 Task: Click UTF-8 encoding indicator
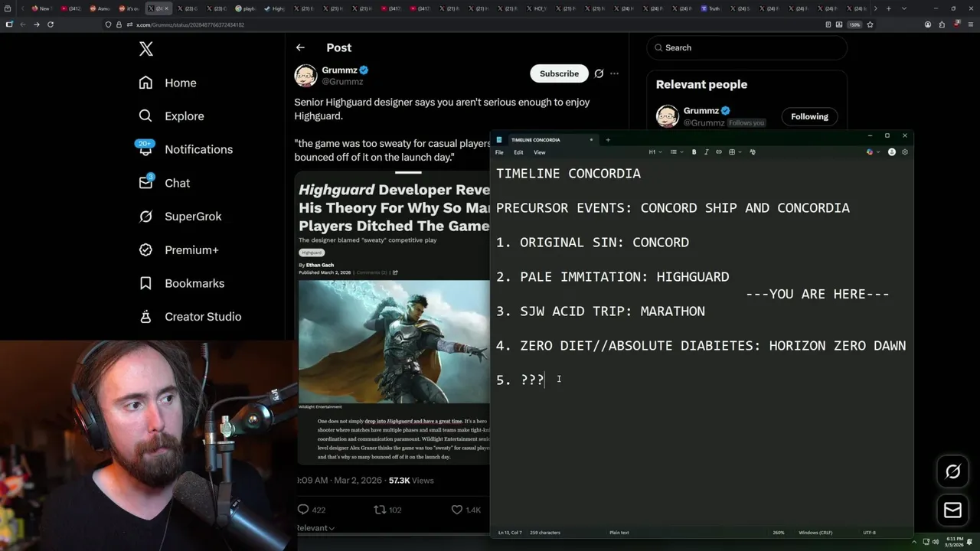coord(869,533)
